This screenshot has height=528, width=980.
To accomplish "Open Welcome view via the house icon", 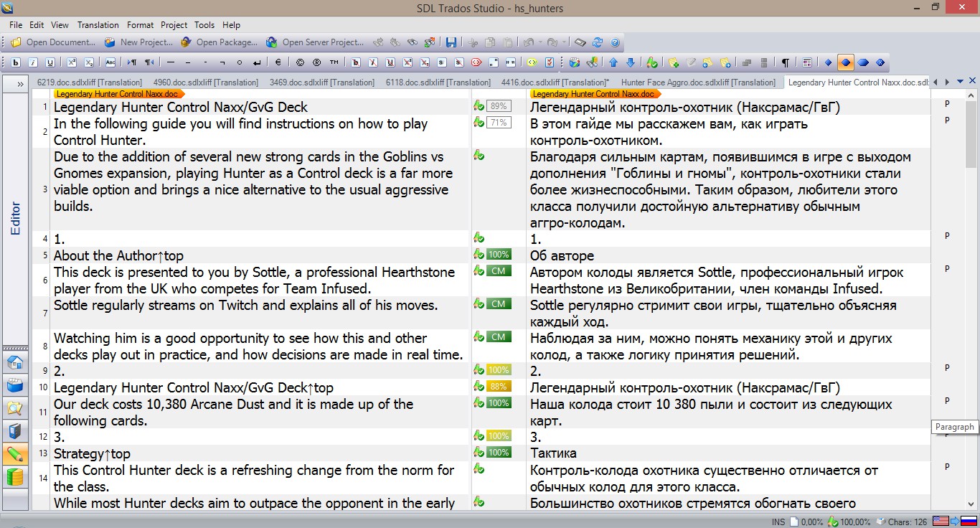I will coord(15,362).
